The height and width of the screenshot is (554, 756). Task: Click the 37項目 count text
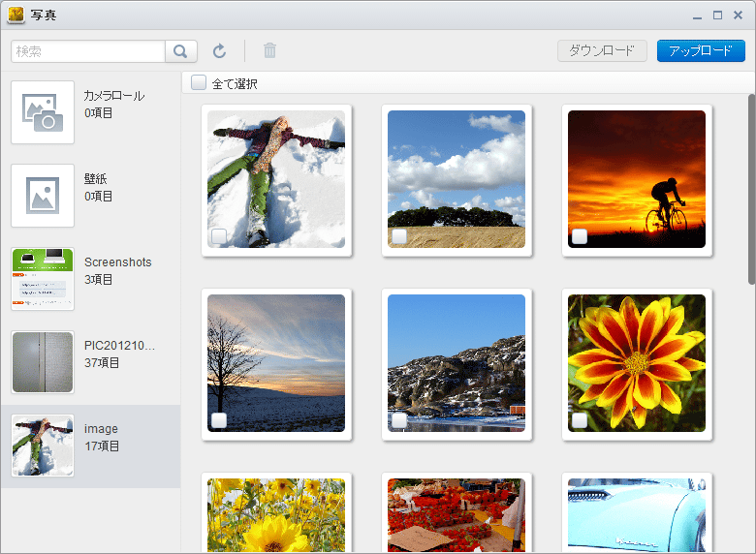[x=102, y=363]
